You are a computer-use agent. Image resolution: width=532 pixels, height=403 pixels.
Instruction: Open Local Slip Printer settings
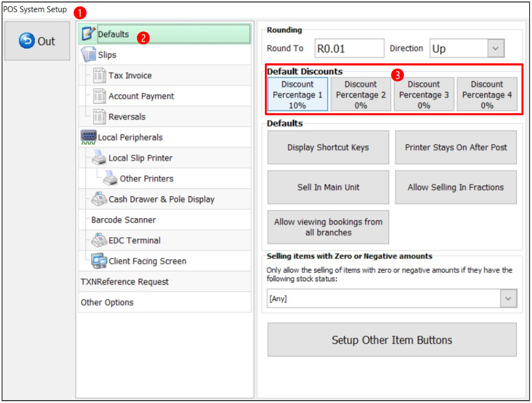tap(165, 158)
